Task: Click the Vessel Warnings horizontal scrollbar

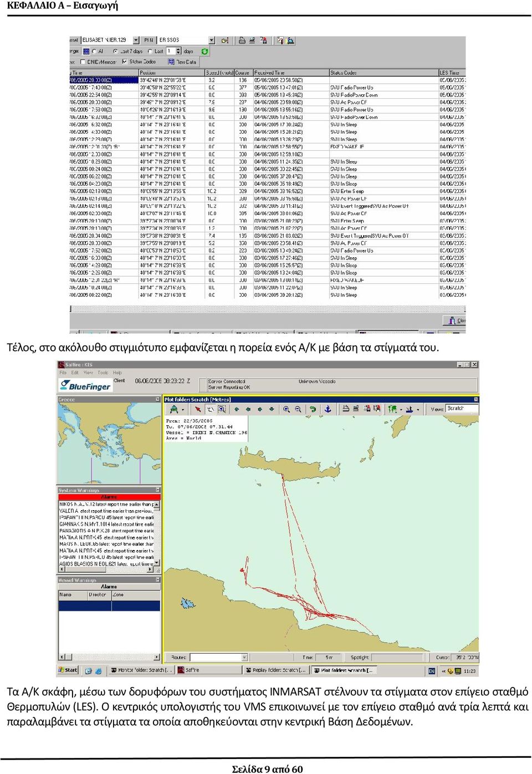Action: [x=109, y=658]
